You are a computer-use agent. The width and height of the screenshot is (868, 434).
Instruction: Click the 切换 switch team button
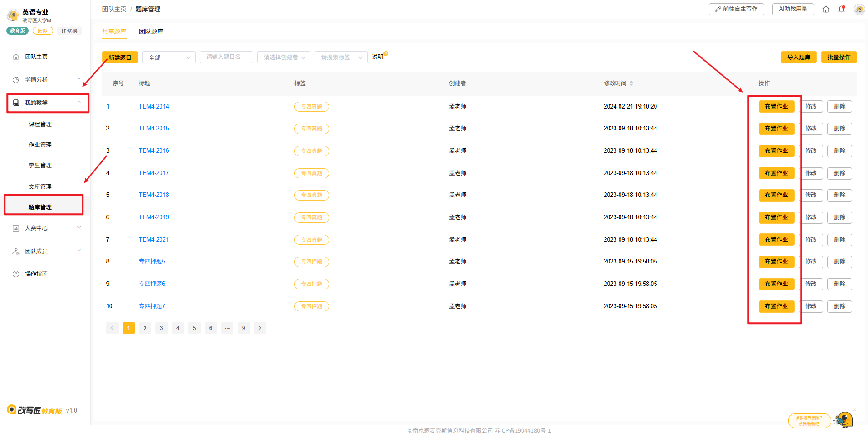click(69, 31)
